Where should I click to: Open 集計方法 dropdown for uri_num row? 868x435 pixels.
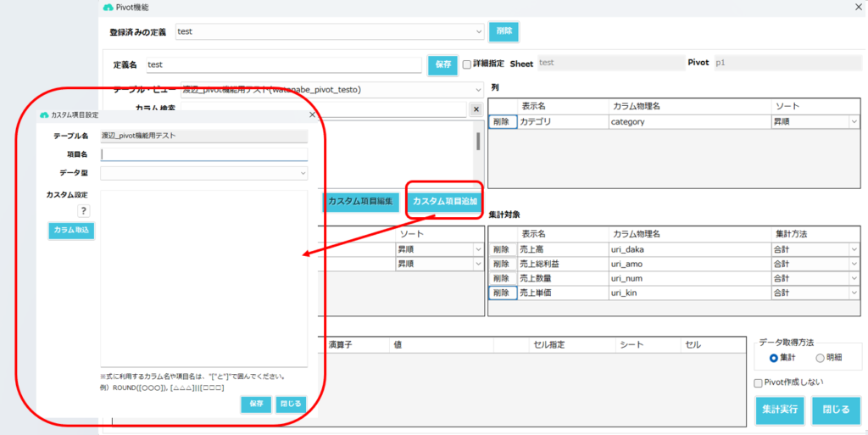[854, 278]
